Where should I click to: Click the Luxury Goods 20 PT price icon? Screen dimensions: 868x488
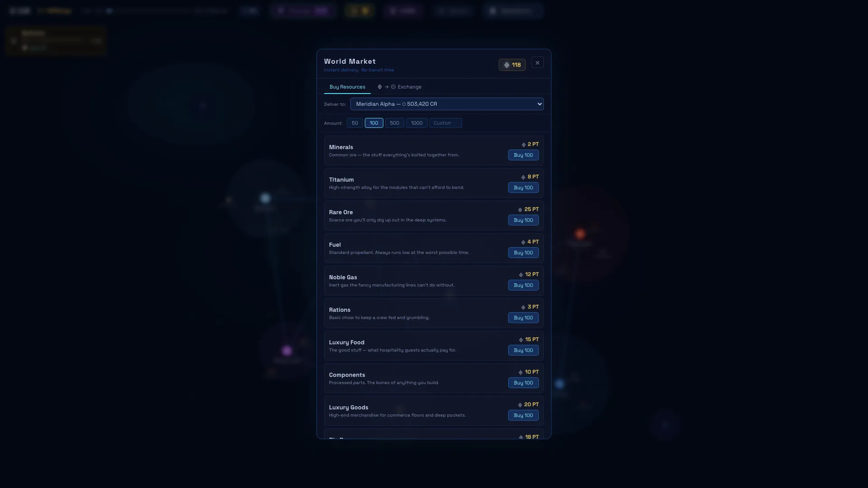tap(520, 405)
